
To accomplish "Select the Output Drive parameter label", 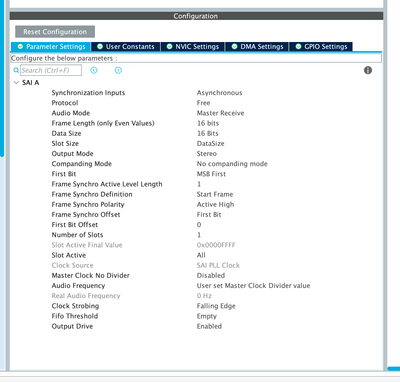I will (72, 326).
